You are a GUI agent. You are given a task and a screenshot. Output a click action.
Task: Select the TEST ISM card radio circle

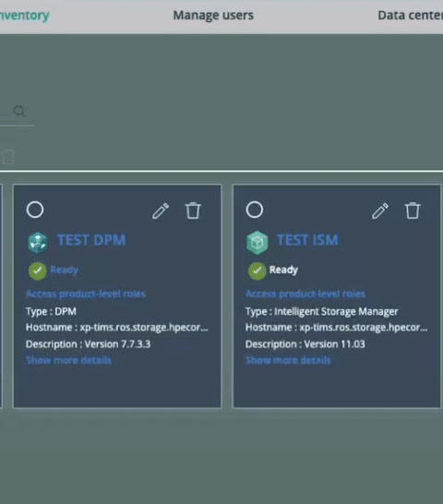point(255,210)
